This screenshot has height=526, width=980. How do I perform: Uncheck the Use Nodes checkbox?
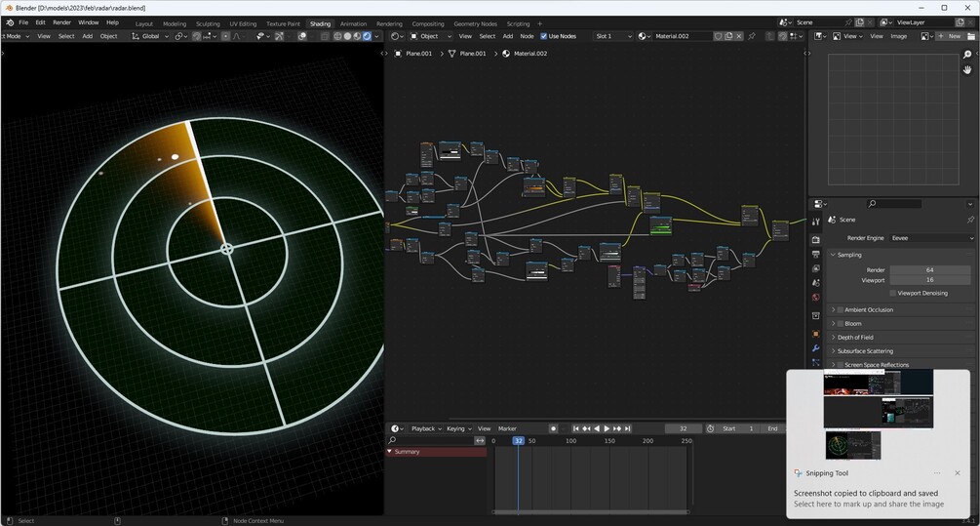tap(544, 36)
